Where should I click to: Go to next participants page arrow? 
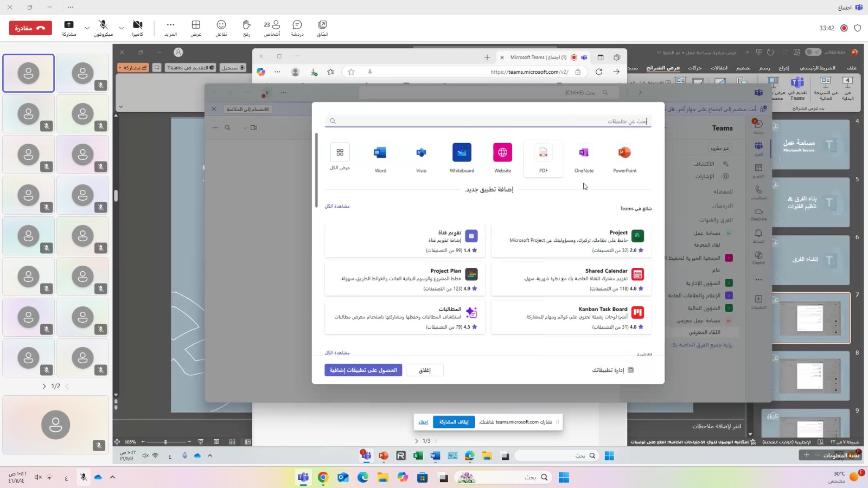coord(44,386)
